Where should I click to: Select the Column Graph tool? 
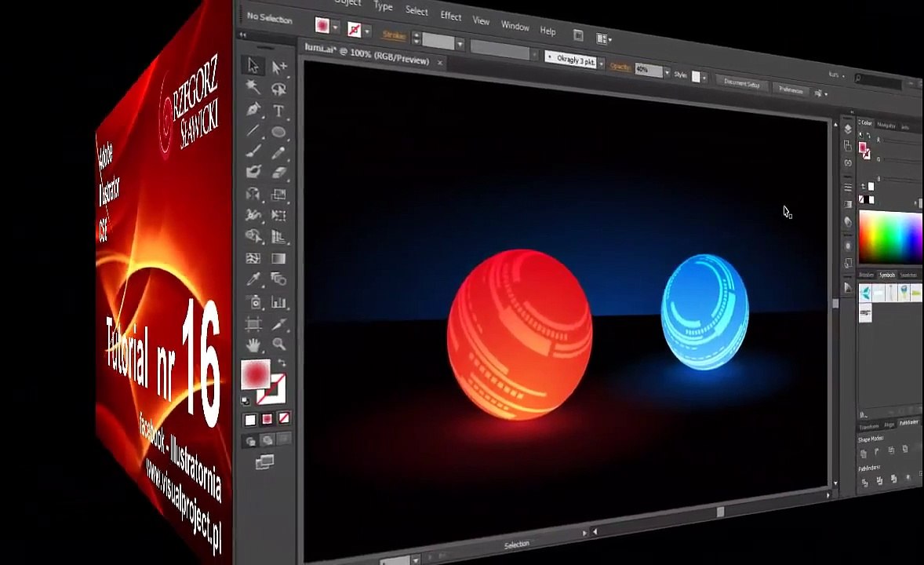pyautogui.click(x=278, y=302)
